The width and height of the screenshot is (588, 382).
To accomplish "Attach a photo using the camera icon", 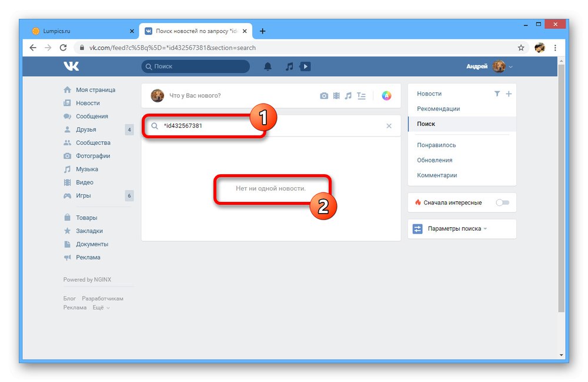I will click(324, 96).
